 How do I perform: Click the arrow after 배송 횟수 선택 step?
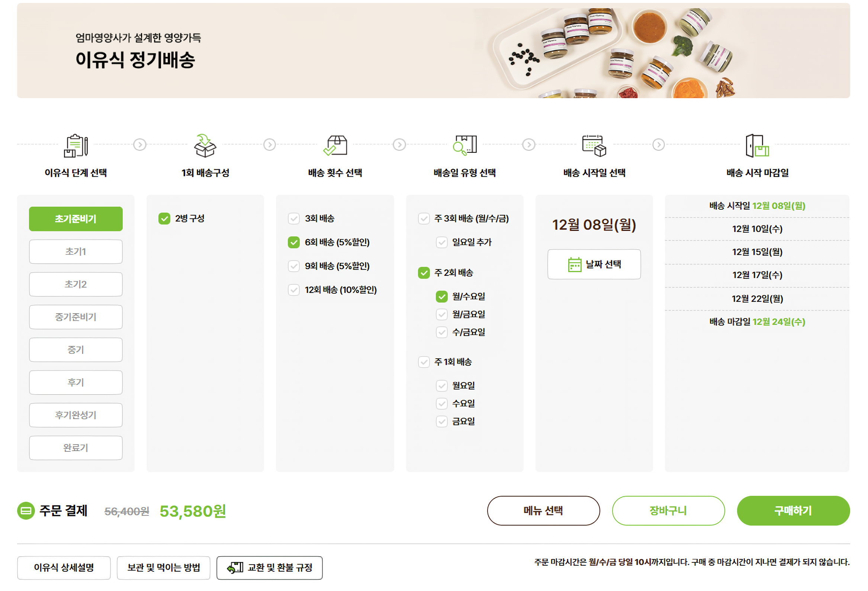[x=399, y=145]
